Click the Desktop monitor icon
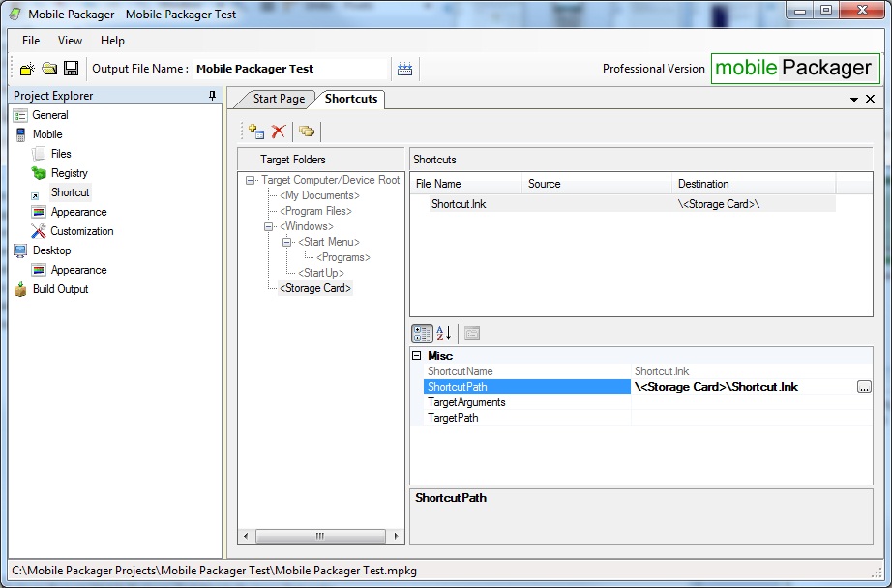Screen dimensions: 892x588 click(x=20, y=250)
